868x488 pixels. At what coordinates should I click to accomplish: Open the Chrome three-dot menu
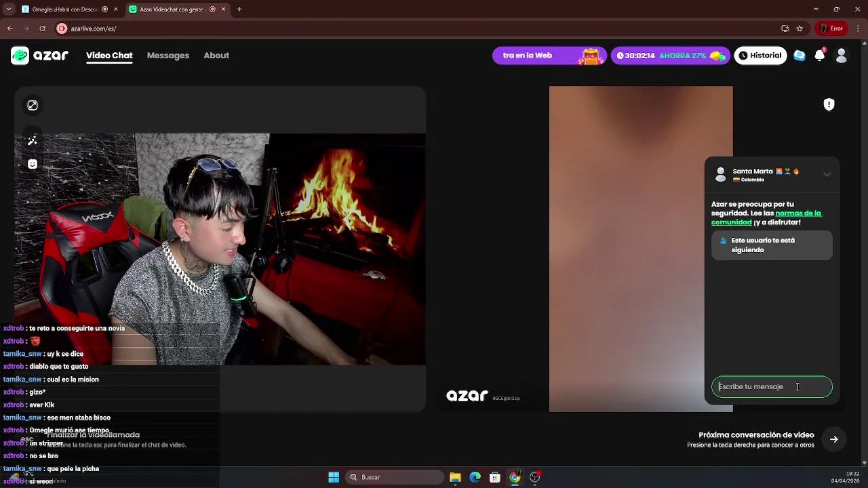858,28
